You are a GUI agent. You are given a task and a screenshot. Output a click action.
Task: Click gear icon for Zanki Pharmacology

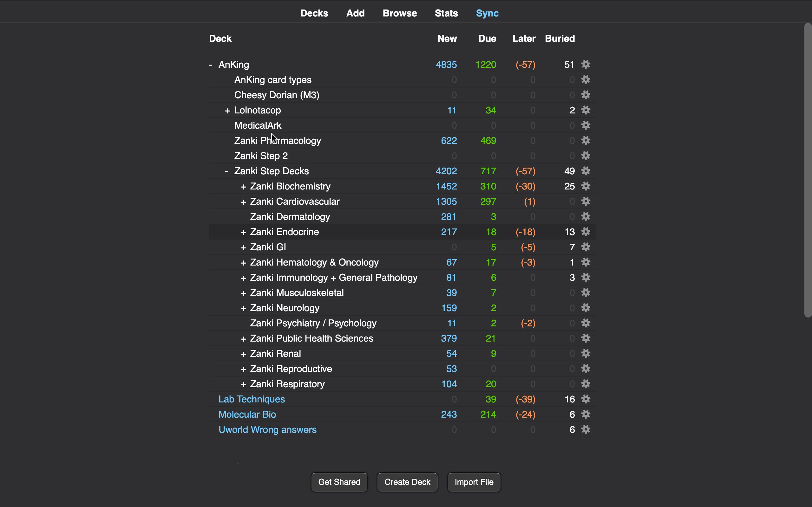pos(586,140)
